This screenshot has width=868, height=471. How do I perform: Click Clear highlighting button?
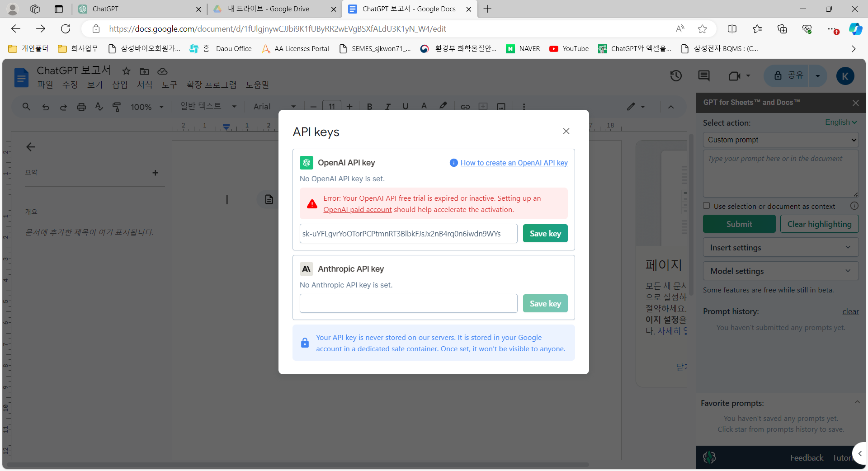(819, 224)
